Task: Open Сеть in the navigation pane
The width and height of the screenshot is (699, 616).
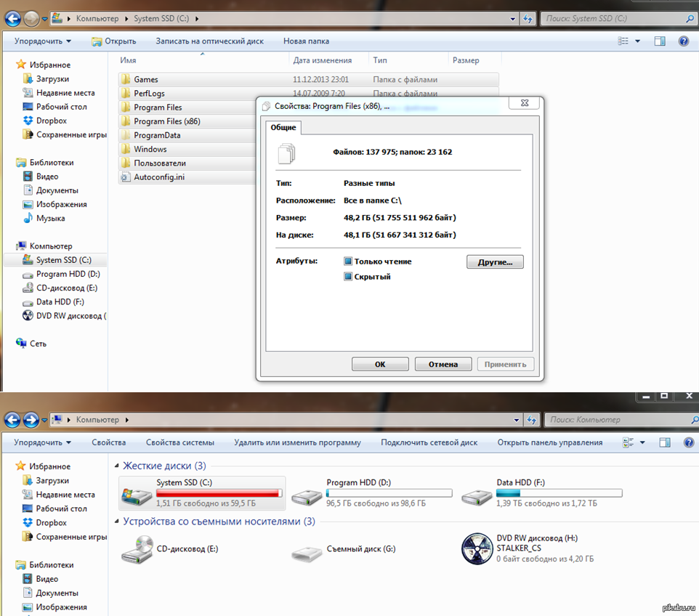Action: coord(38,344)
